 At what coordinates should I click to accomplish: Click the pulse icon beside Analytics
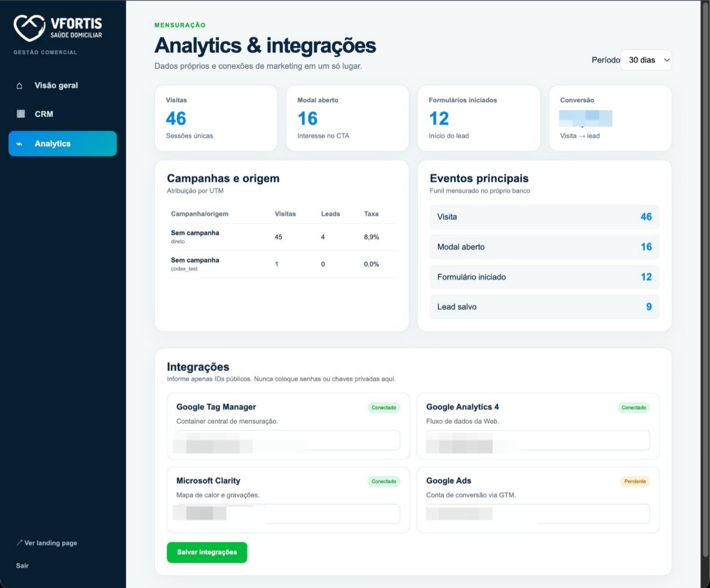(x=20, y=144)
